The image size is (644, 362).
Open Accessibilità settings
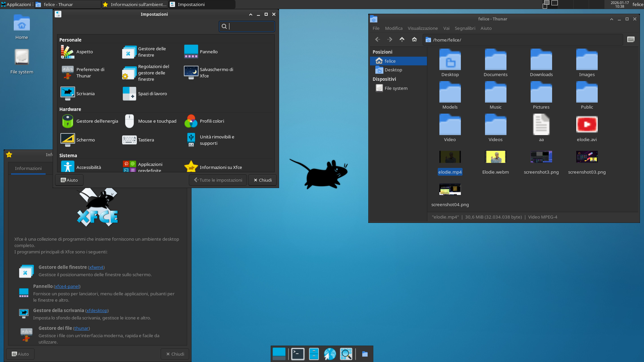81,167
